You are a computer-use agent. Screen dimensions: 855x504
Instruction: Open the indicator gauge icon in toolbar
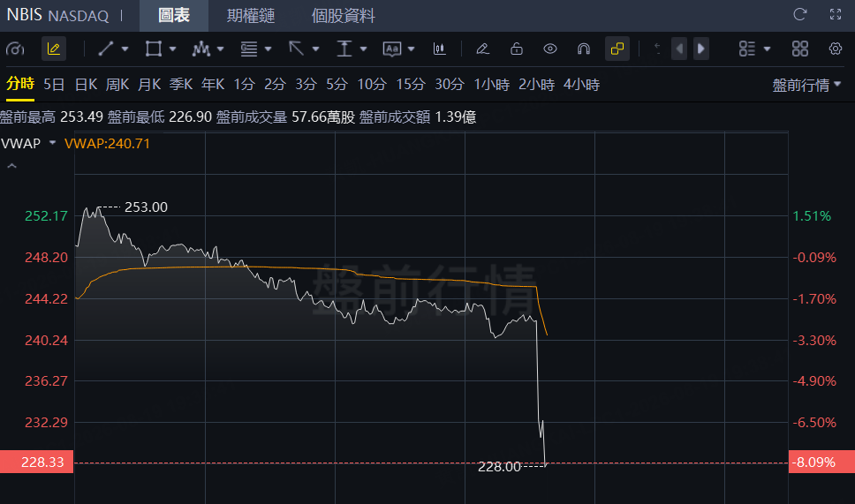tap(15, 49)
